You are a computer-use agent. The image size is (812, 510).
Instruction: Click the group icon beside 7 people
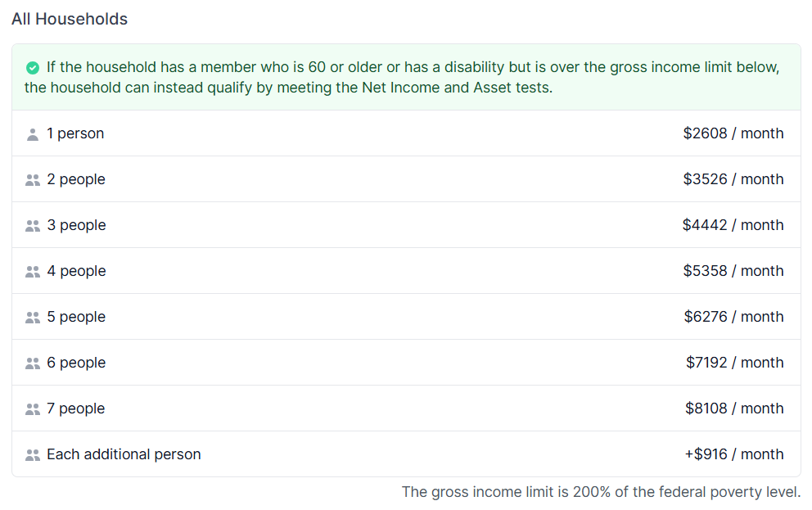click(33, 409)
